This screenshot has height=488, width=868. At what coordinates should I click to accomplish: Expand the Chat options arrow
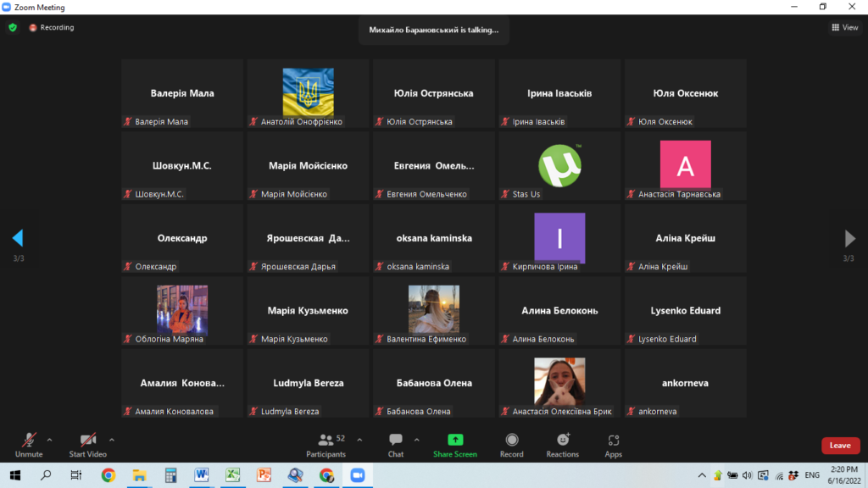(x=416, y=440)
